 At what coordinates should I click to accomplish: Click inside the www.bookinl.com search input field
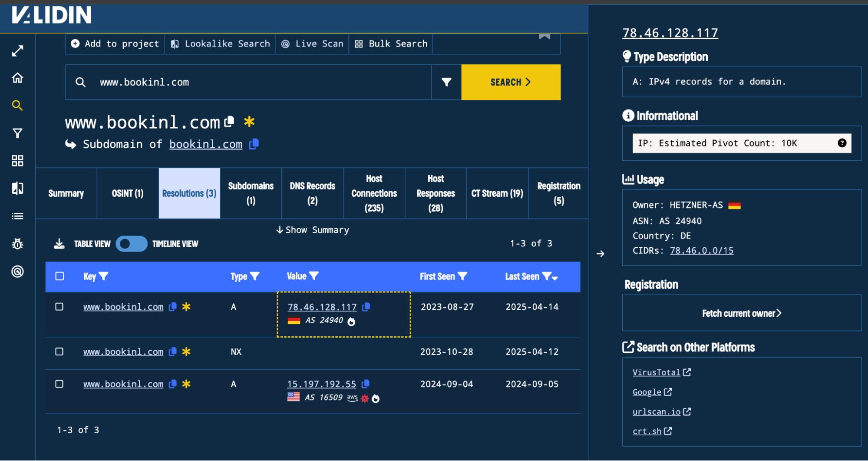[x=248, y=82]
